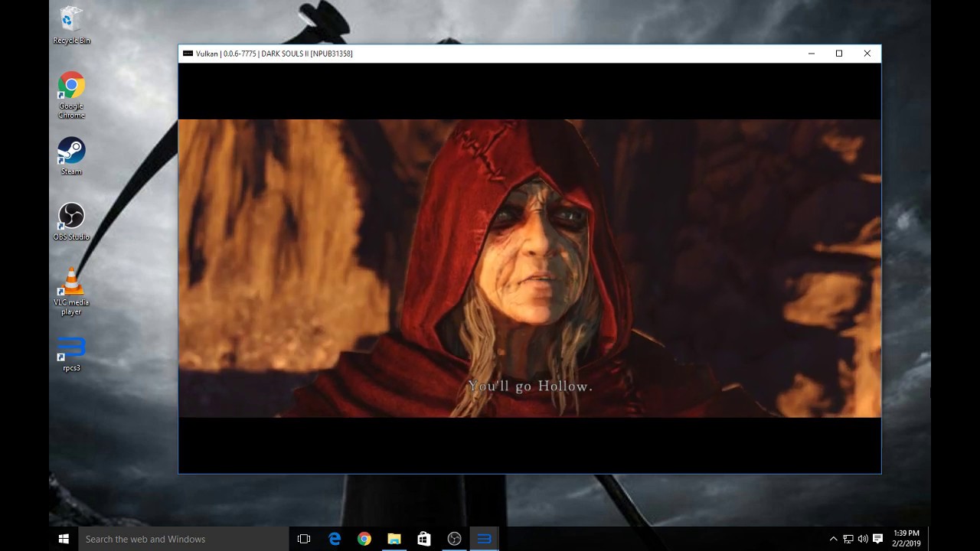Maximize the Dark Souls II game window
Viewport: 980px width, 551px height.
(839, 54)
